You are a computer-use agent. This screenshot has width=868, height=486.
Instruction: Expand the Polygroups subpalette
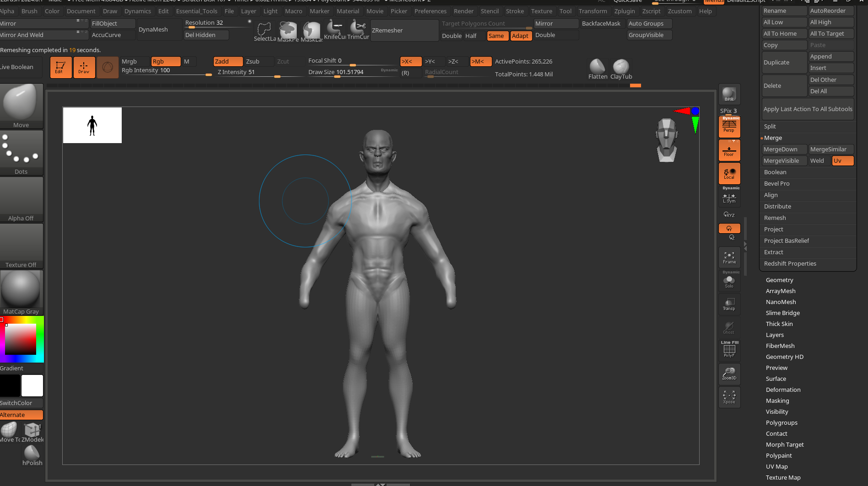pyautogui.click(x=782, y=423)
